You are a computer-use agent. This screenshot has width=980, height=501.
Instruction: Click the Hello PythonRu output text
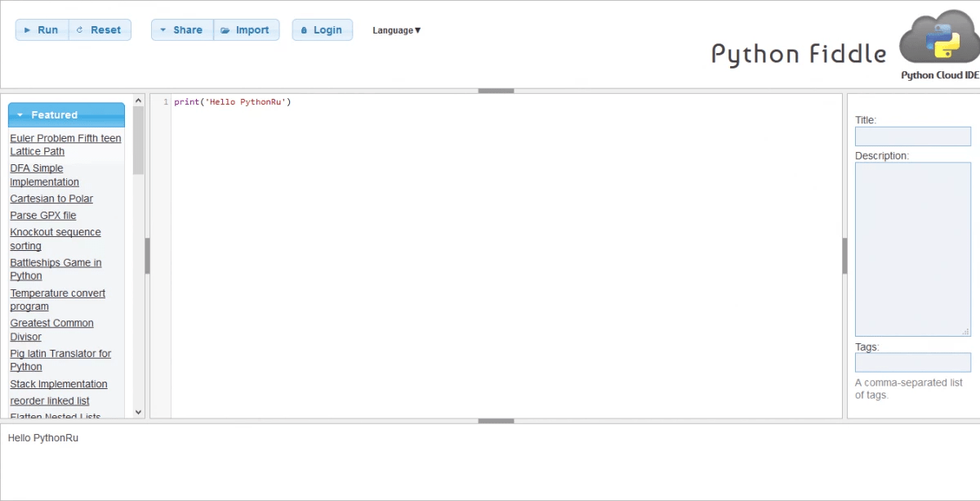pyautogui.click(x=43, y=438)
